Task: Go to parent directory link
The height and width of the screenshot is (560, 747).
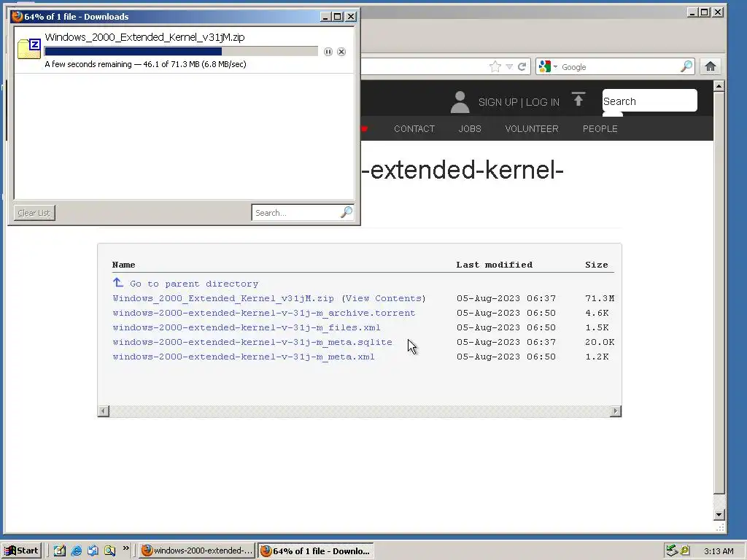Action: pos(194,284)
